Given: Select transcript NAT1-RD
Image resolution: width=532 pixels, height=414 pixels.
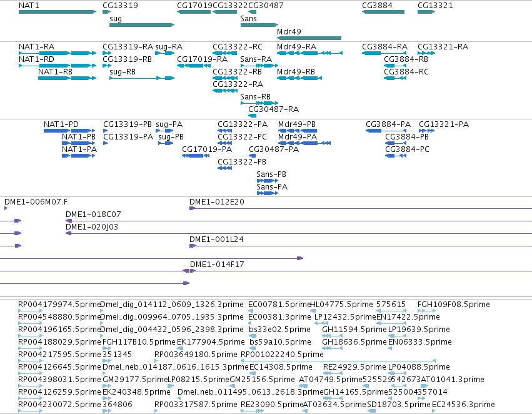Looking at the screenshot, I should tap(37, 59).
